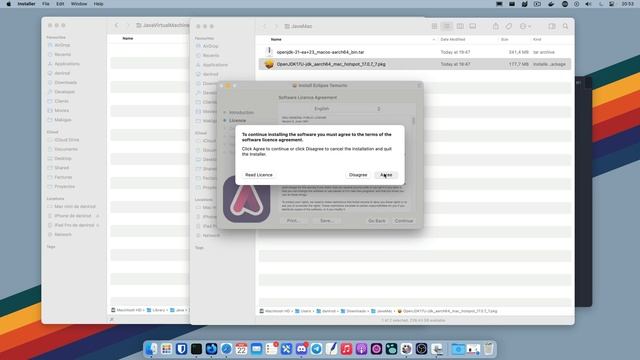Switch JavaMac window to column view

[x=460, y=26]
